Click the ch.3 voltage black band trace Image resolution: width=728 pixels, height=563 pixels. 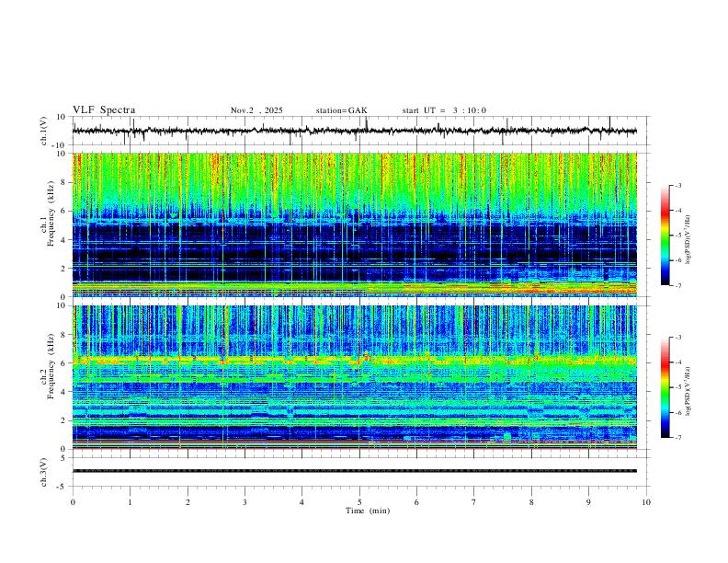coord(355,471)
